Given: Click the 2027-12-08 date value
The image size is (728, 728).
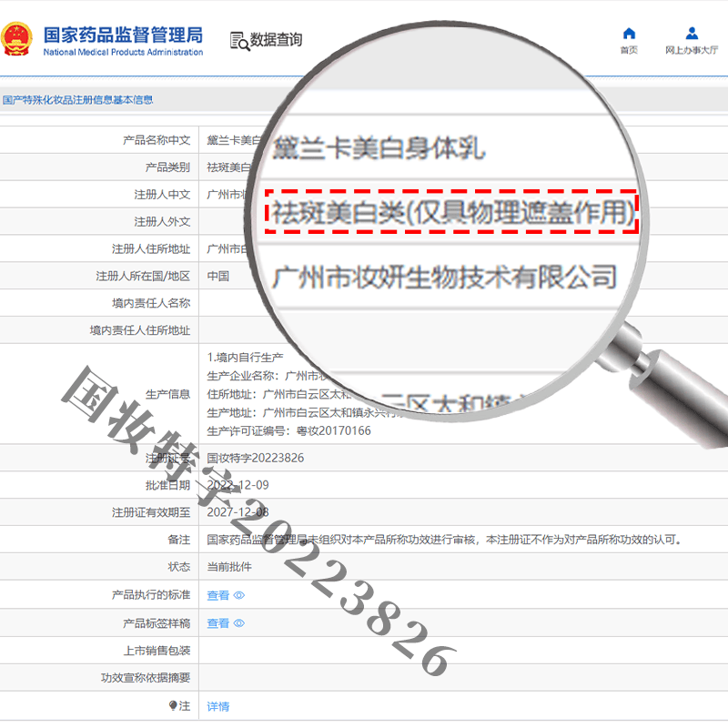Looking at the screenshot, I should point(238,512).
